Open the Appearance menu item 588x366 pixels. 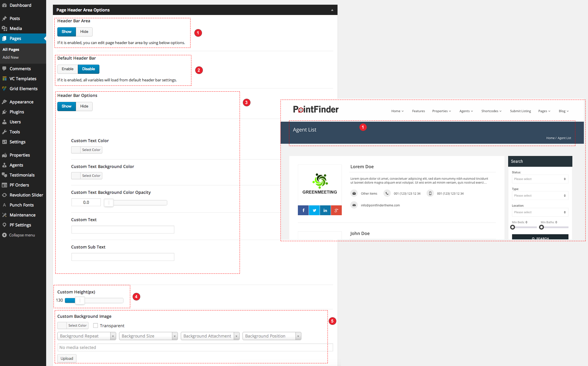[21, 102]
